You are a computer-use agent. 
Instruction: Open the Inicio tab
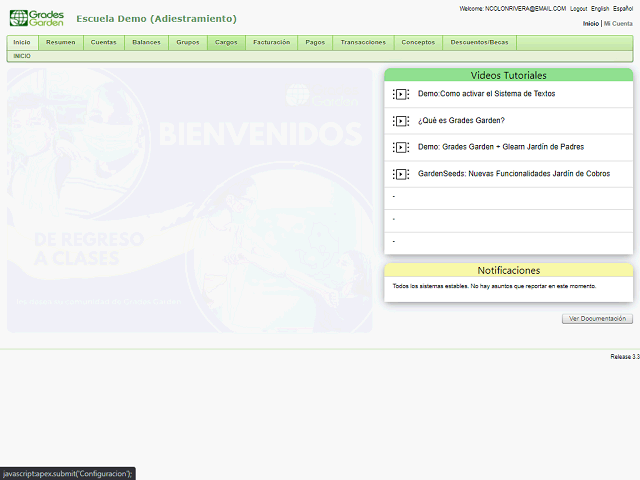tap(22, 42)
